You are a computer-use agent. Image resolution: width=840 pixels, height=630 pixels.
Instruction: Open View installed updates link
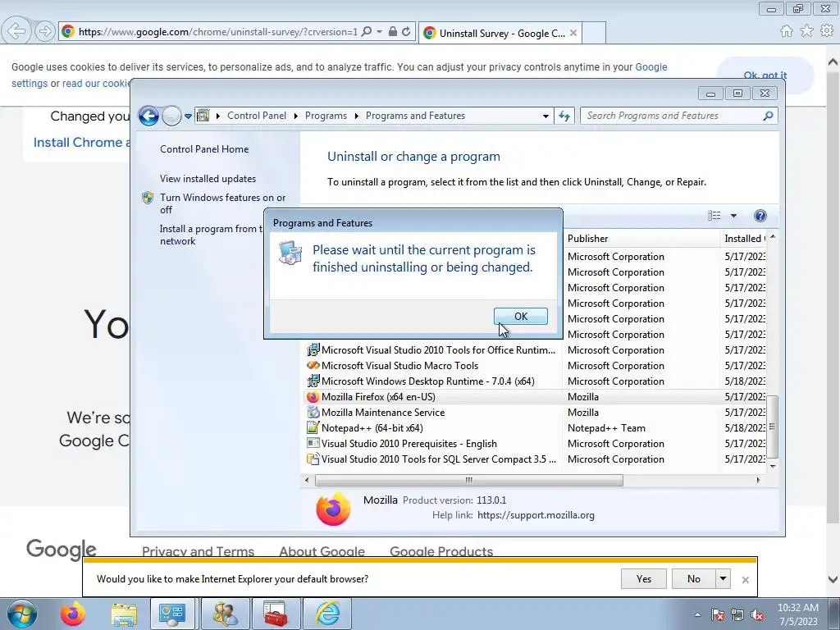point(208,178)
